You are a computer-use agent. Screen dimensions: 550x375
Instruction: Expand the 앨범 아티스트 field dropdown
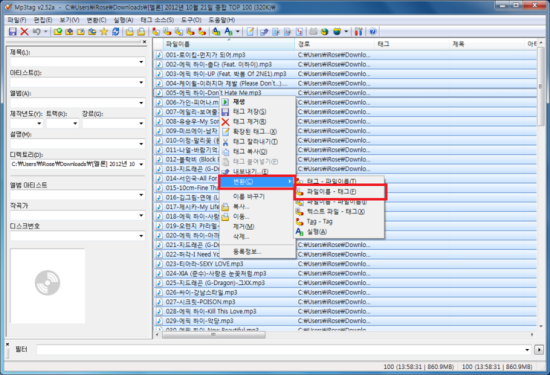point(141,195)
